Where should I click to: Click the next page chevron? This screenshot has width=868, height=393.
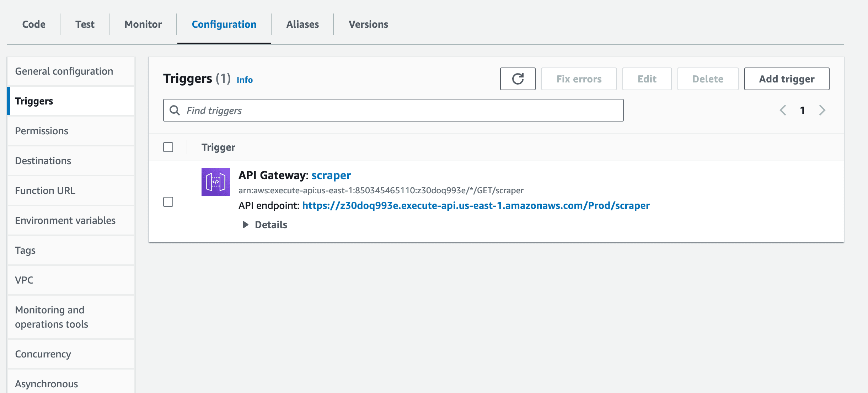click(822, 111)
